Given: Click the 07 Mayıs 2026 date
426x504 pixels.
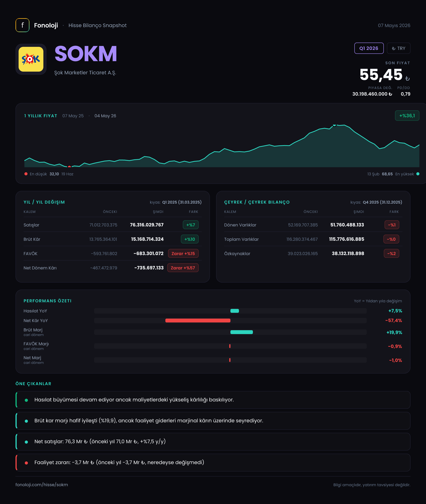Looking at the screenshot, I should click(x=394, y=25).
